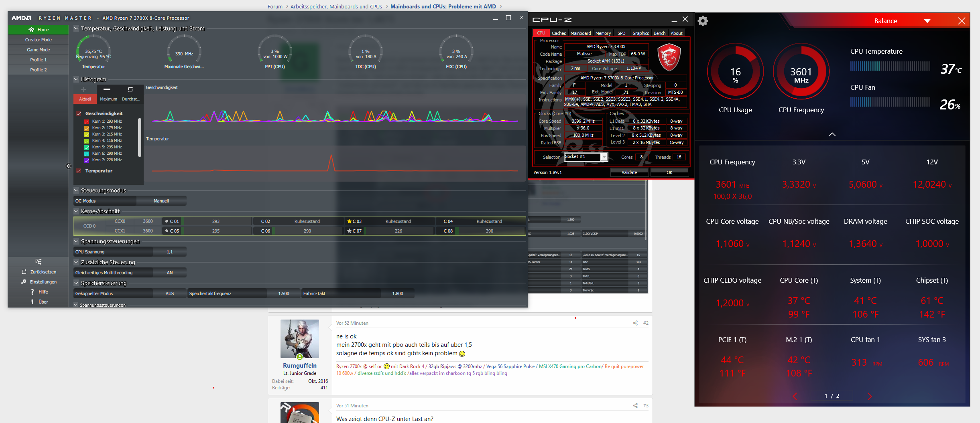The image size is (980, 423).
Task: Select the Maximum histogram tab
Action: click(x=108, y=99)
